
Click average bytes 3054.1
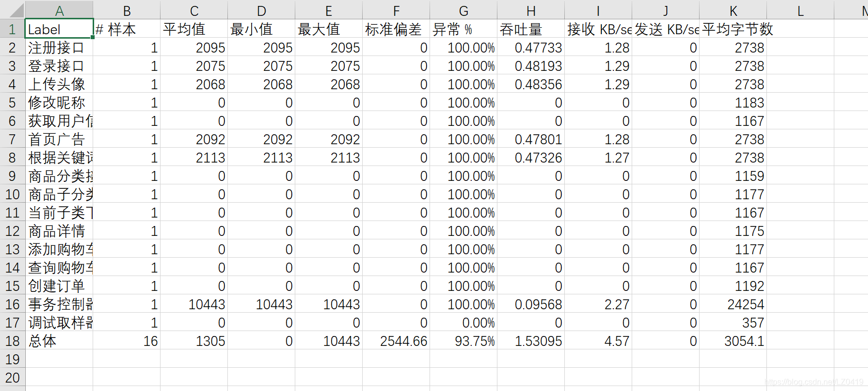(733, 341)
